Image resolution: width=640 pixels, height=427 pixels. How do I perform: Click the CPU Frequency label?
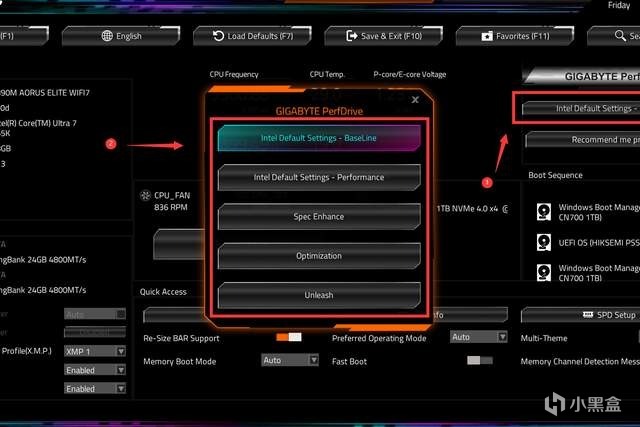click(x=234, y=74)
